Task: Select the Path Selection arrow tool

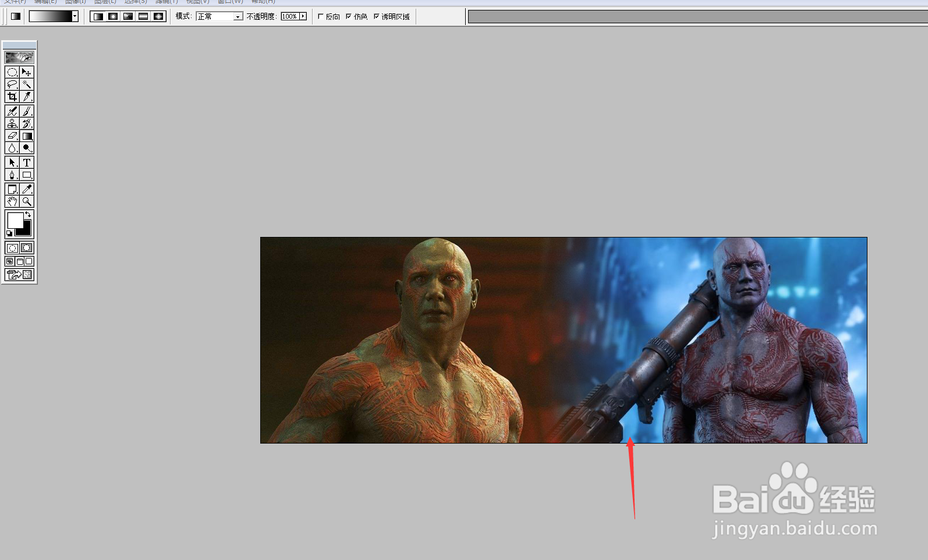Action: coord(12,162)
